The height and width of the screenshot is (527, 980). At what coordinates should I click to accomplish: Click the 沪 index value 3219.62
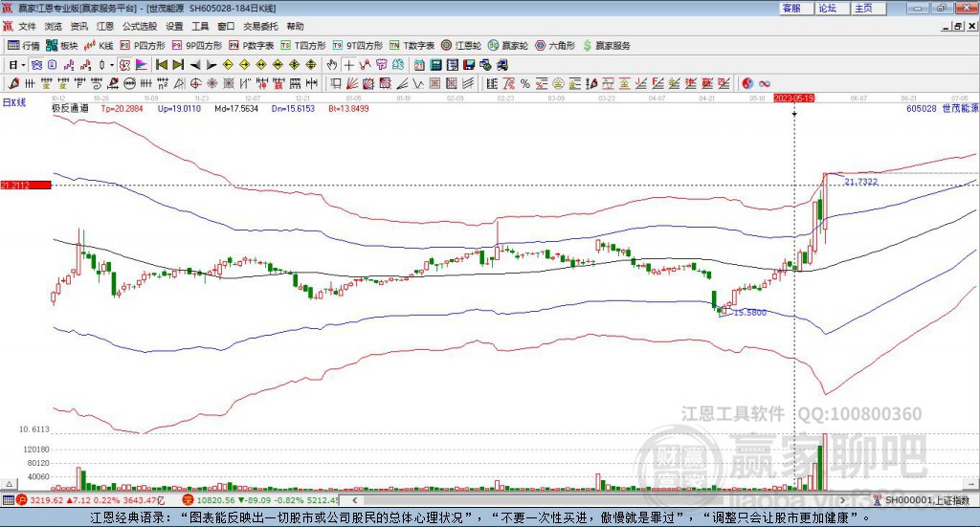point(46,500)
